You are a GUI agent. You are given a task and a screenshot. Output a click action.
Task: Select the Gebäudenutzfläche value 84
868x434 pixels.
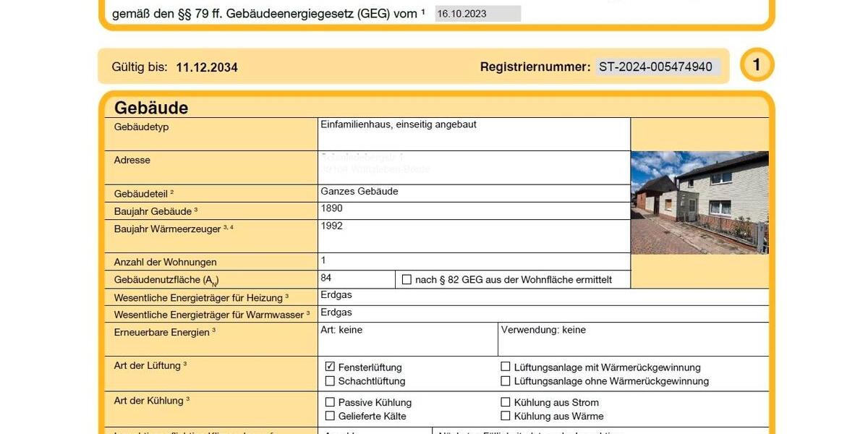coord(356,279)
